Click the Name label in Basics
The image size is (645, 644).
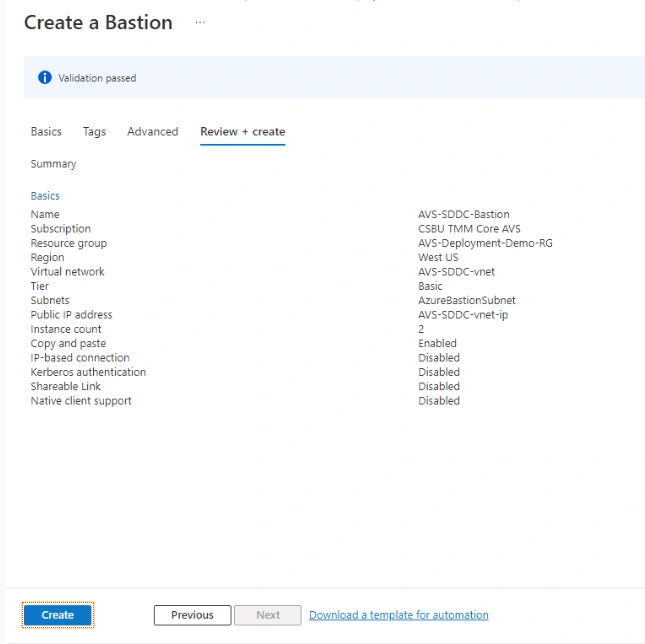pyautogui.click(x=45, y=214)
